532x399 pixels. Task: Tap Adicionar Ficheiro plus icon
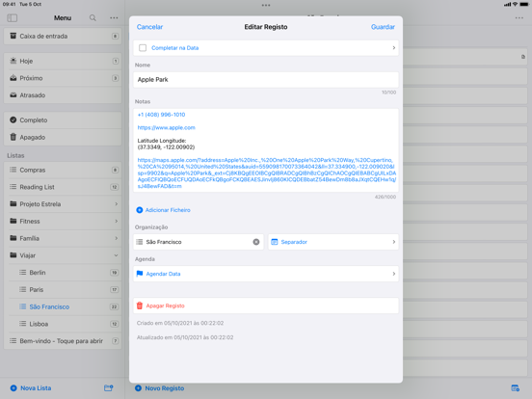(140, 210)
